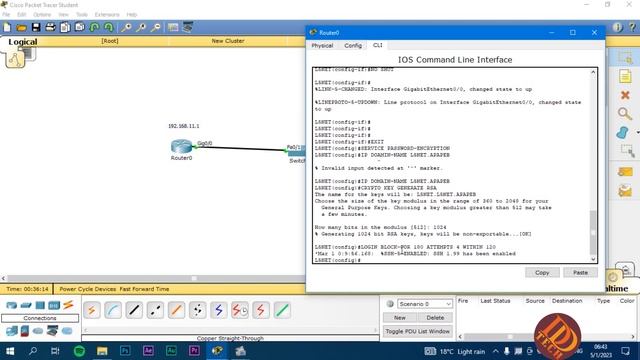
Task: Pick Copper Straight-Through black cable
Action: (x=134, y=311)
